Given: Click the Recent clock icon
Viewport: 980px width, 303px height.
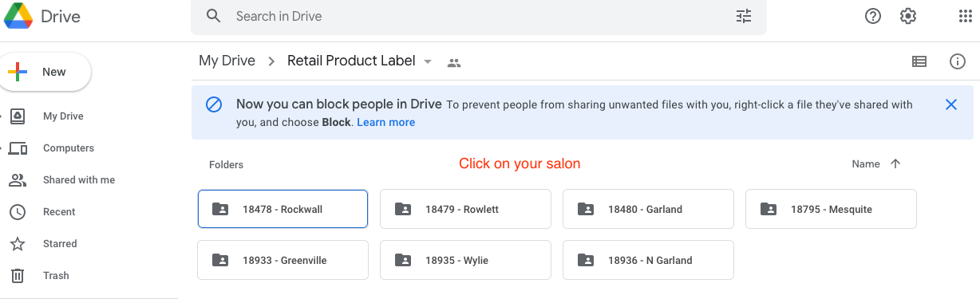Looking at the screenshot, I should (x=18, y=212).
